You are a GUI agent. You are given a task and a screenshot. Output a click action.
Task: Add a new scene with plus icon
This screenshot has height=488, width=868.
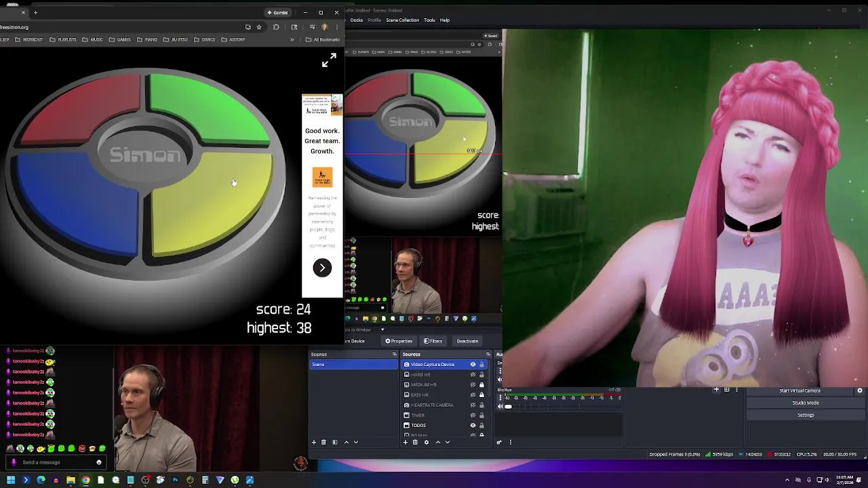click(x=314, y=442)
